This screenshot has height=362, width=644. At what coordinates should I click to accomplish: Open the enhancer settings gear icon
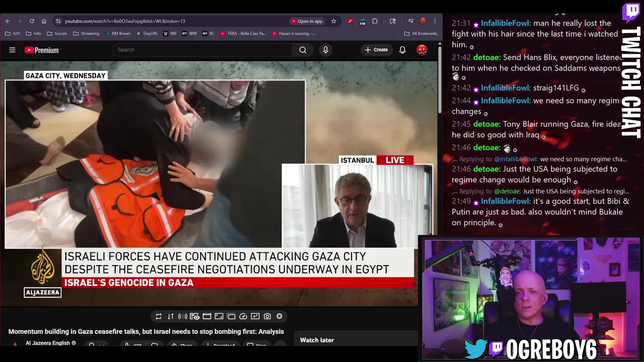[279, 316]
